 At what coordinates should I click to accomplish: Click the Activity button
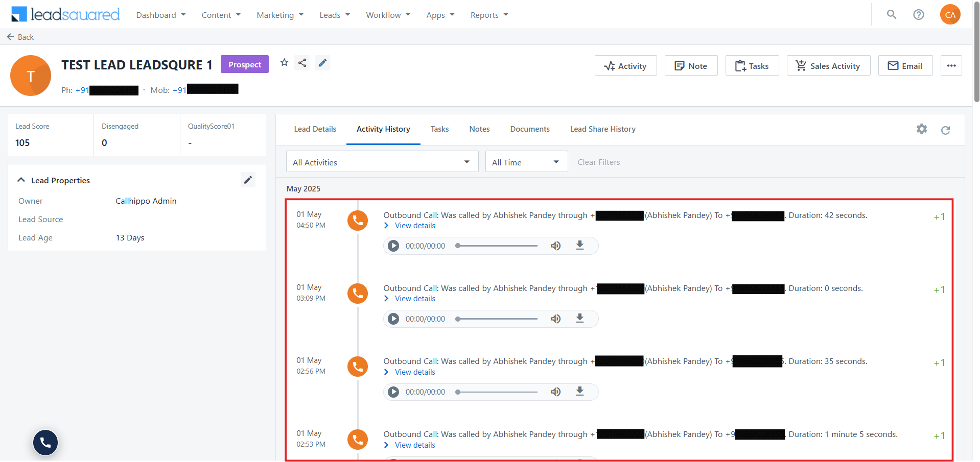tap(625, 65)
